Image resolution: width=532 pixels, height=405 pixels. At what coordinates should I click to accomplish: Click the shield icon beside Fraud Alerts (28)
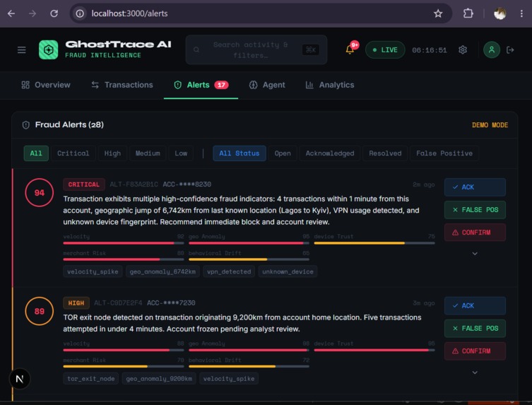25,125
